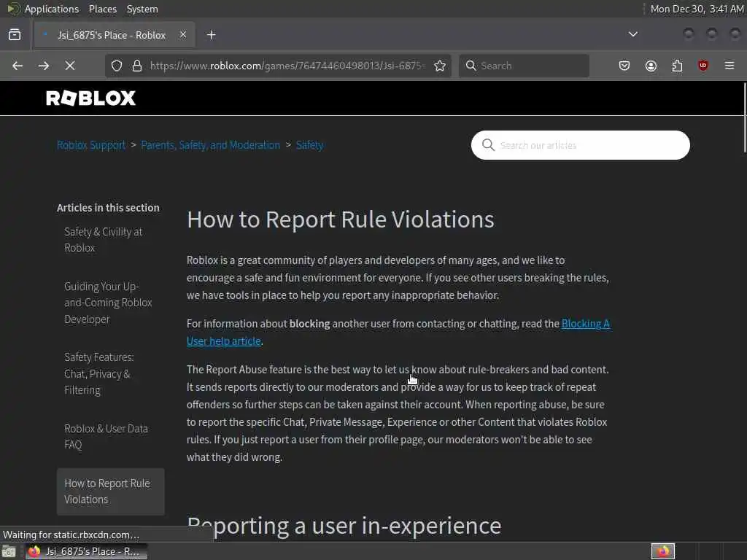Screen dimensions: 747x560
Task: Focus the browser Search box
Action: pos(524,66)
